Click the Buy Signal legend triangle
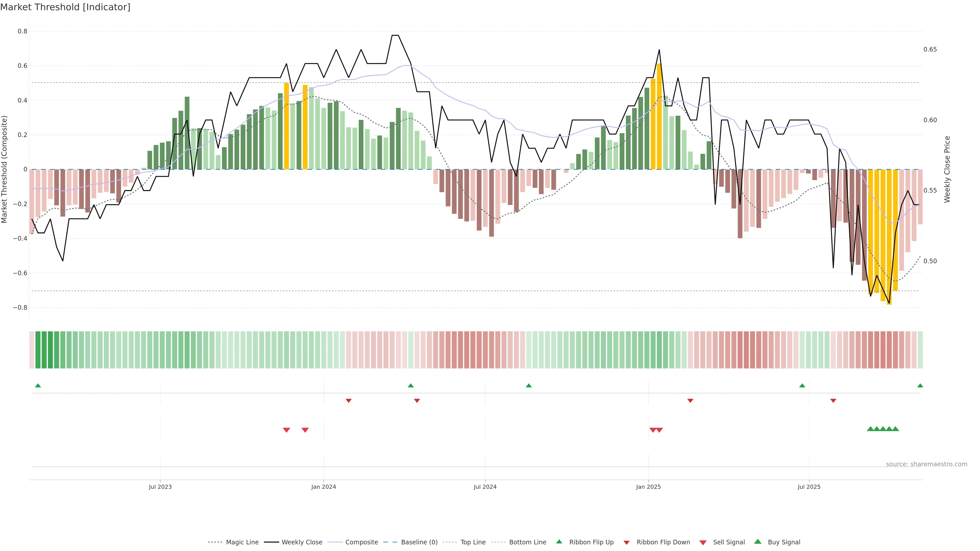Screen dimensions: 980x551 pos(758,542)
